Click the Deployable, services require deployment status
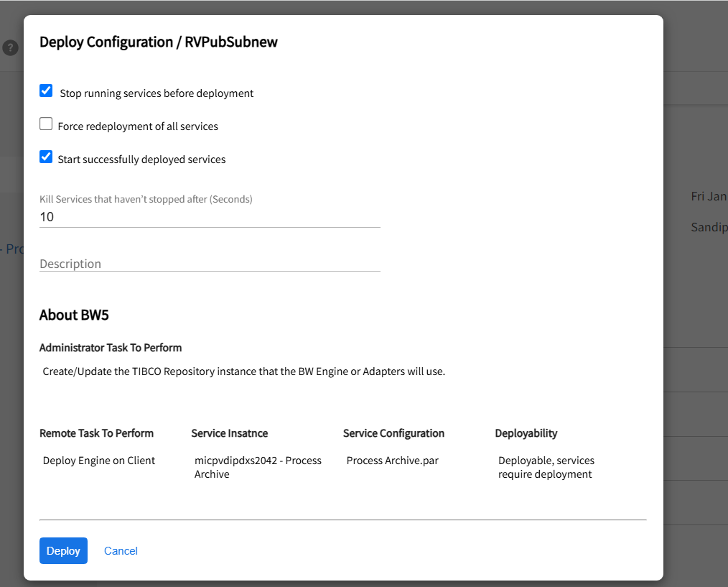Image resolution: width=728 pixels, height=587 pixels. (546, 467)
